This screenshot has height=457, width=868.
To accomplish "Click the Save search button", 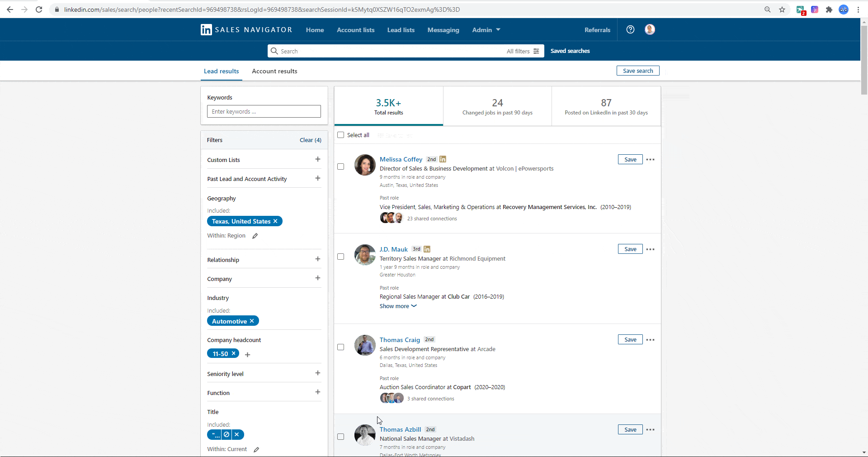I will point(638,71).
